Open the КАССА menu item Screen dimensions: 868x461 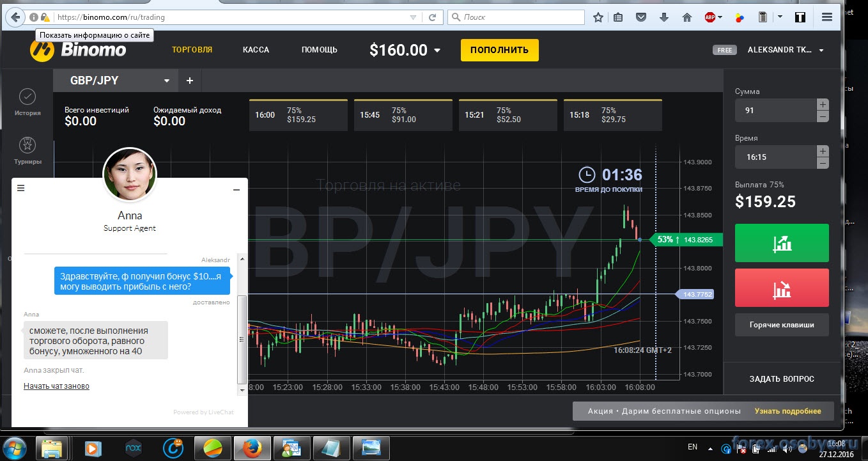pyautogui.click(x=256, y=49)
